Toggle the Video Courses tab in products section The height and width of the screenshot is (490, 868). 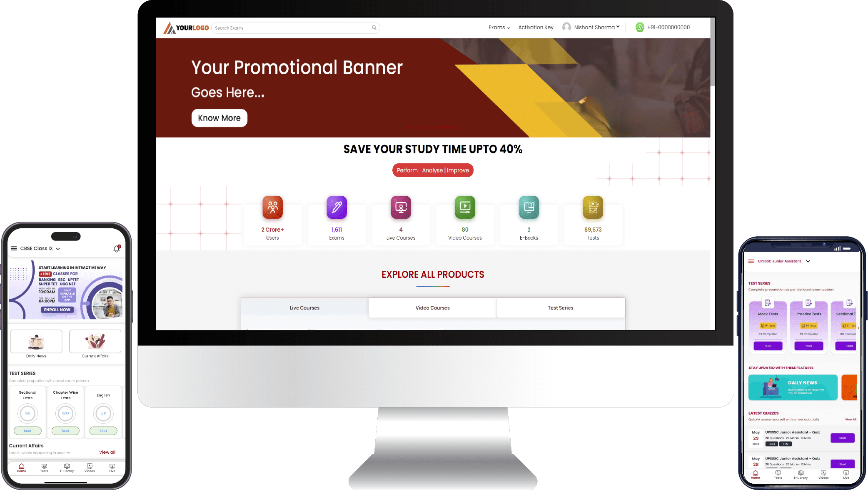tap(432, 307)
